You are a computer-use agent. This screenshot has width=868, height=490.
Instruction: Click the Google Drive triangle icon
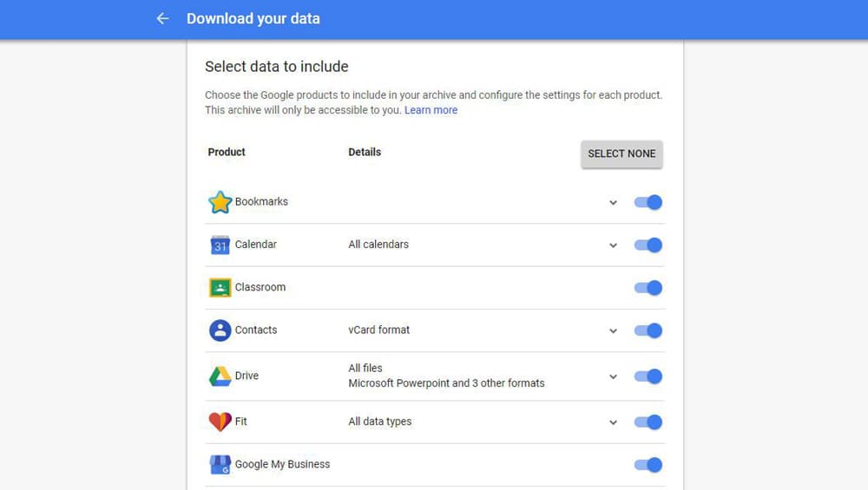pyautogui.click(x=220, y=376)
